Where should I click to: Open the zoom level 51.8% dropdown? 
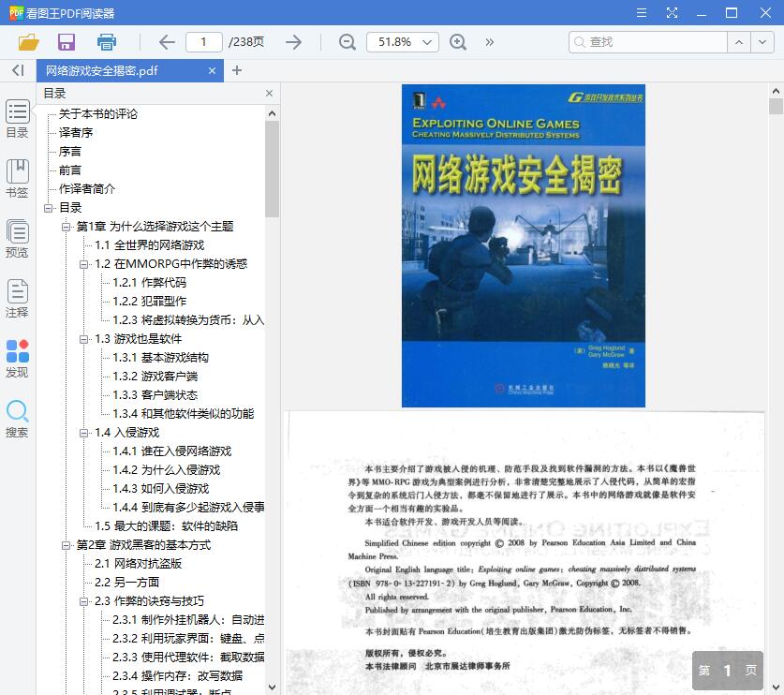(403, 42)
